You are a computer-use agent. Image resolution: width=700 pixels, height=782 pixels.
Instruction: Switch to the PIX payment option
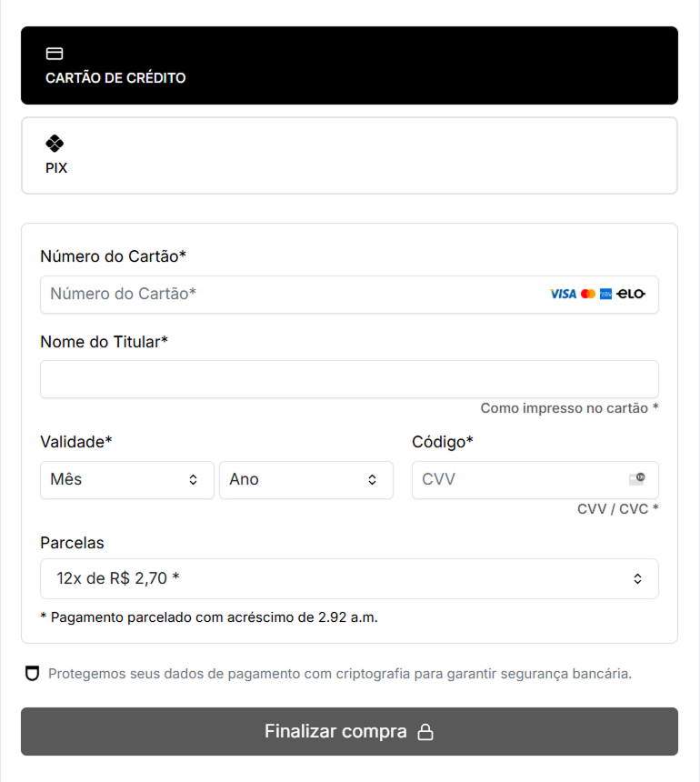349,155
